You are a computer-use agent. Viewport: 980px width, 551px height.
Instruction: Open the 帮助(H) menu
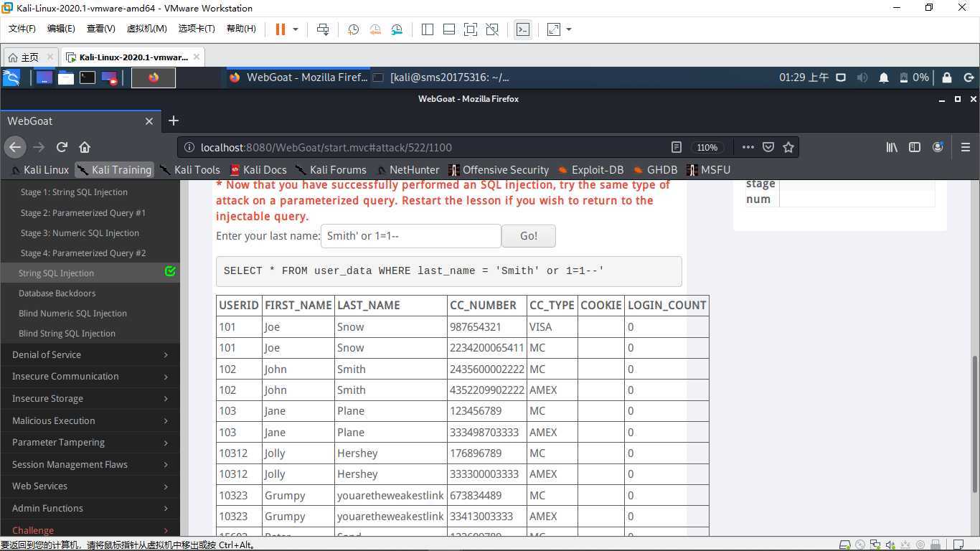[241, 29]
